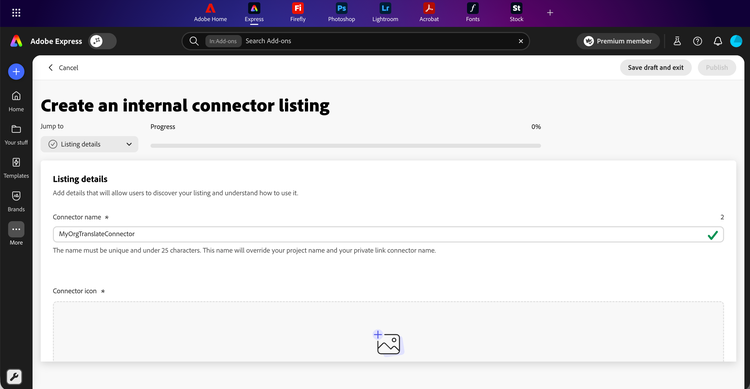750x389 pixels.
Task: Open Firefly app
Action: tap(298, 12)
